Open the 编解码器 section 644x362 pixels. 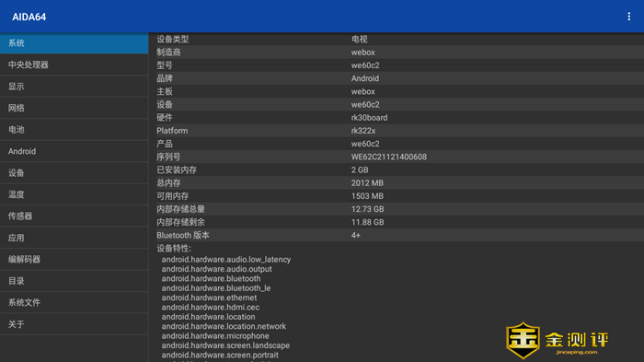click(74, 259)
